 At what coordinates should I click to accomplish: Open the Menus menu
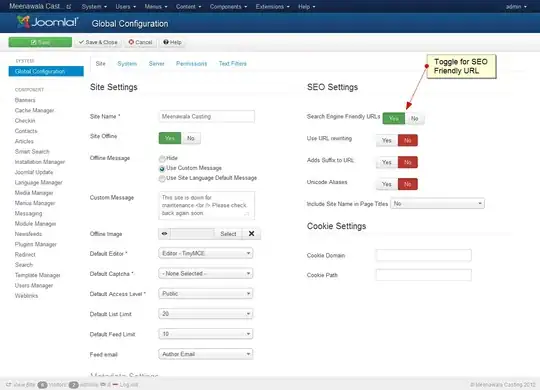[x=156, y=7]
